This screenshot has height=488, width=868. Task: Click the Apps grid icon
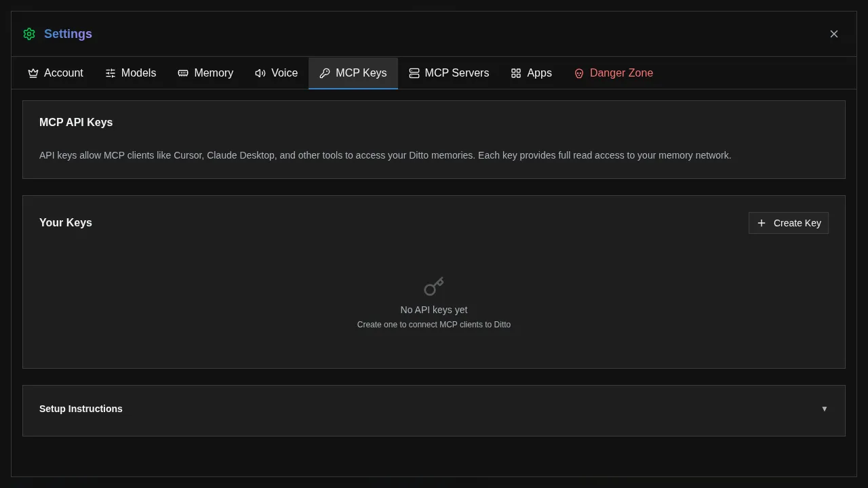[x=516, y=73]
